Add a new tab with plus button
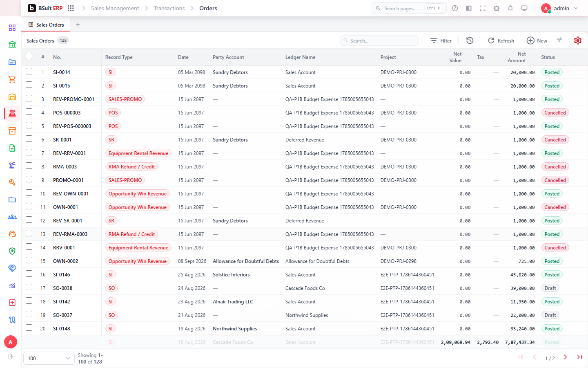588x368 pixels. pos(78,25)
